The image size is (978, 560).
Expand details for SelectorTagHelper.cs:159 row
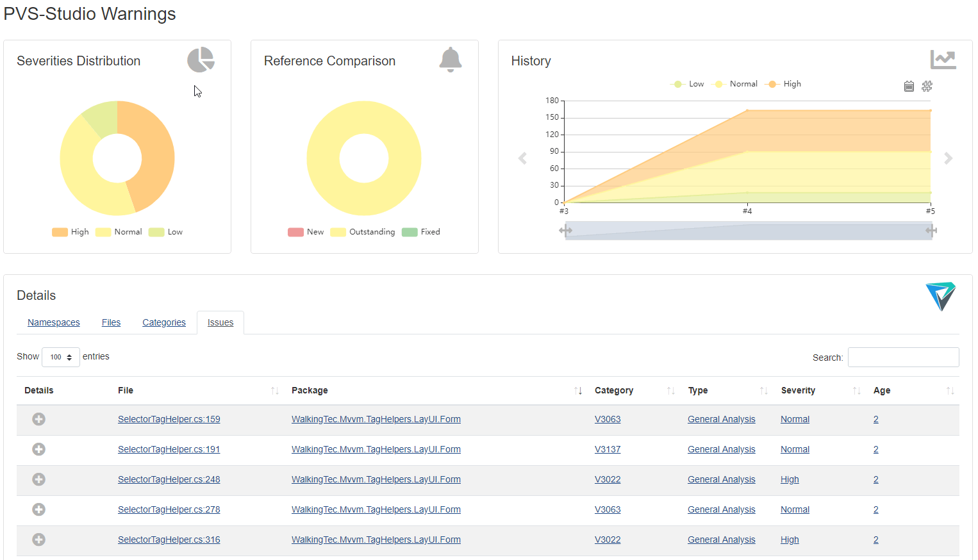click(x=39, y=419)
